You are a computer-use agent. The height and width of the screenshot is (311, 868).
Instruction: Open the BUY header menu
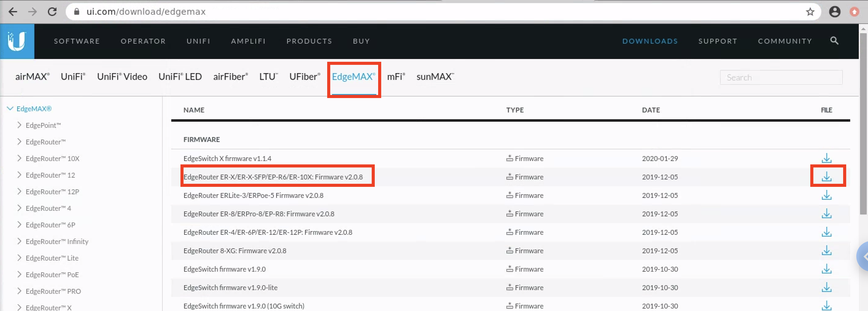tap(361, 41)
